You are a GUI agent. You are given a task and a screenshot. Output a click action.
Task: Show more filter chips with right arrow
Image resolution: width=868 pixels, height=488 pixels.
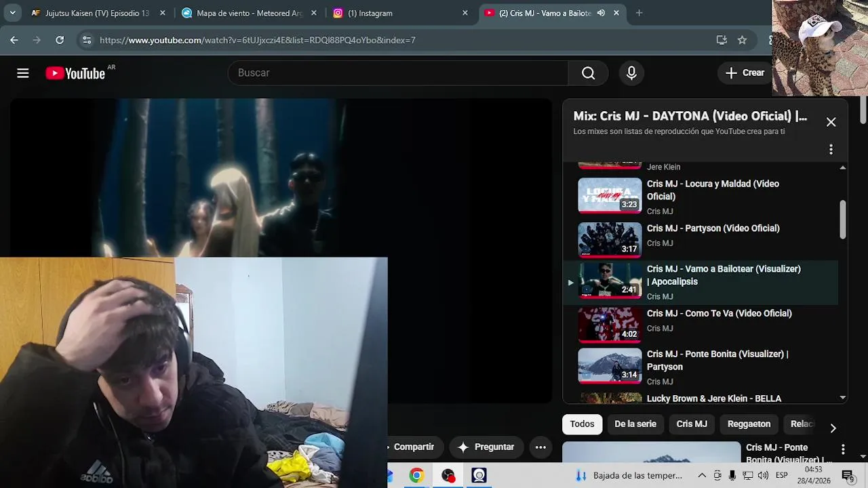tap(833, 428)
